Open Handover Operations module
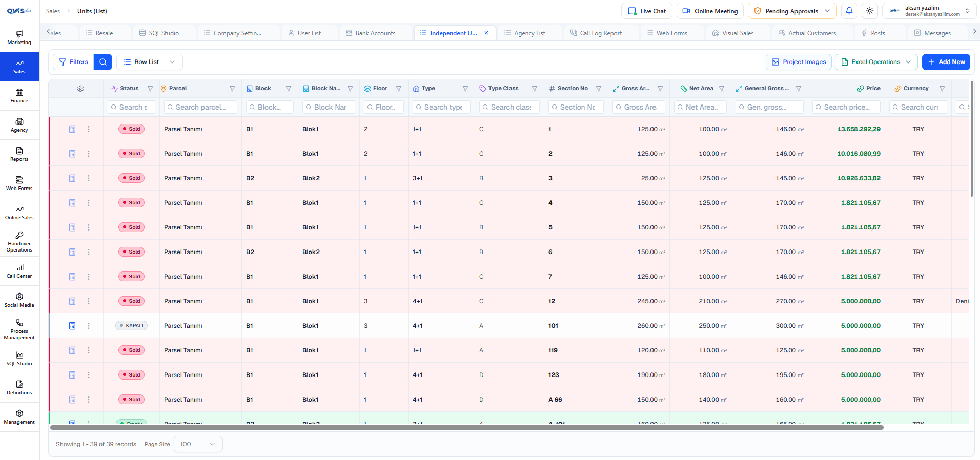This screenshot has height=460, width=980. [19, 242]
